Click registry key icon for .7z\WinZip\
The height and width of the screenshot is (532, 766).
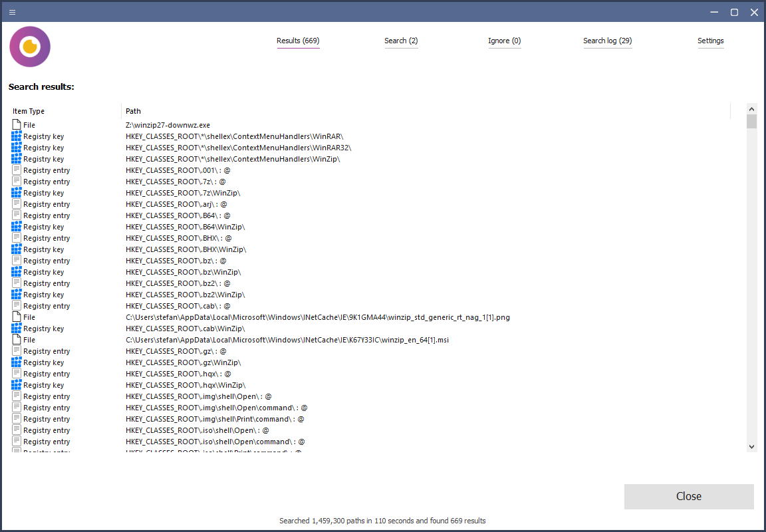tap(17, 193)
